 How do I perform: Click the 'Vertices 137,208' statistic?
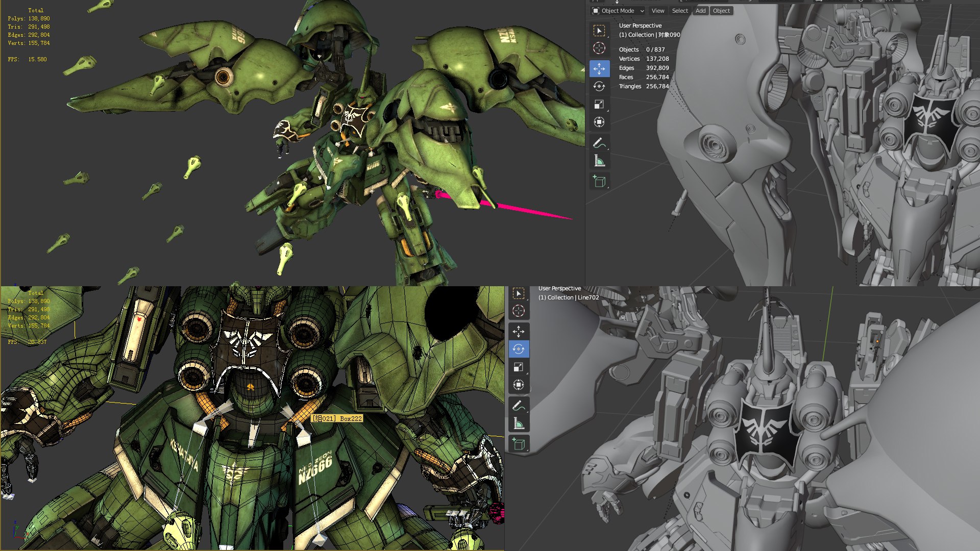(644, 59)
